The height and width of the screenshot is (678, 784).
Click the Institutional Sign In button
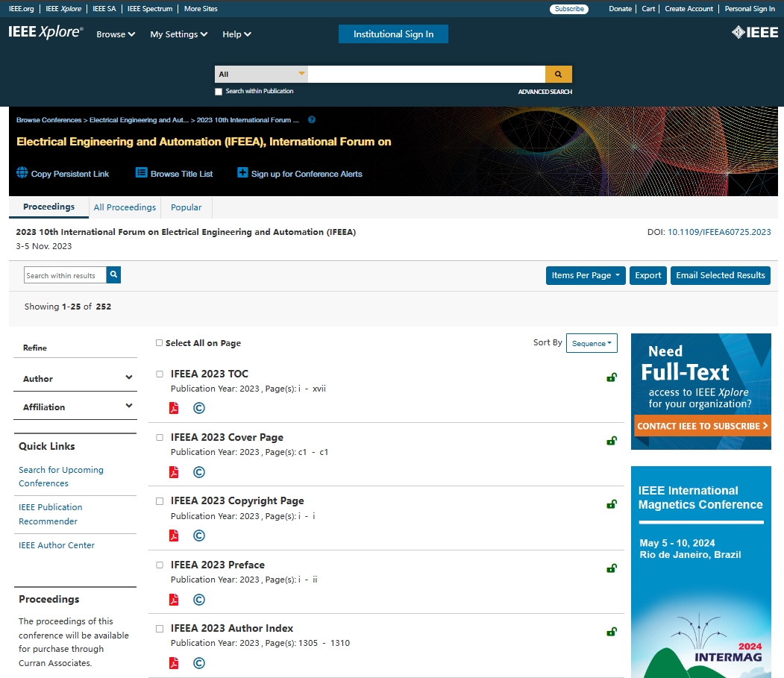click(x=393, y=34)
